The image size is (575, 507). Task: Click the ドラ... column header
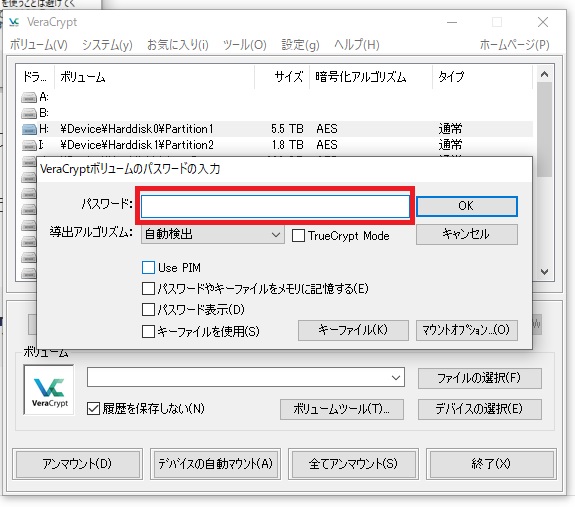pos(35,77)
